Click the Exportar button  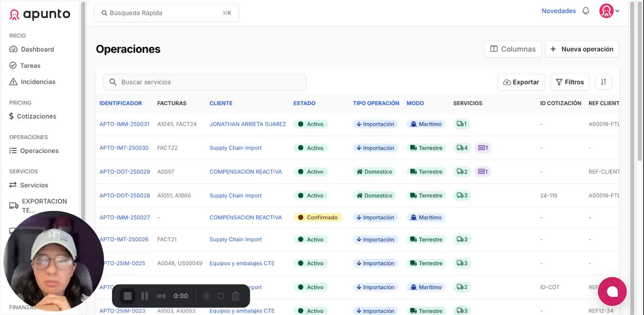pyautogui.click(x=521, y=82)
